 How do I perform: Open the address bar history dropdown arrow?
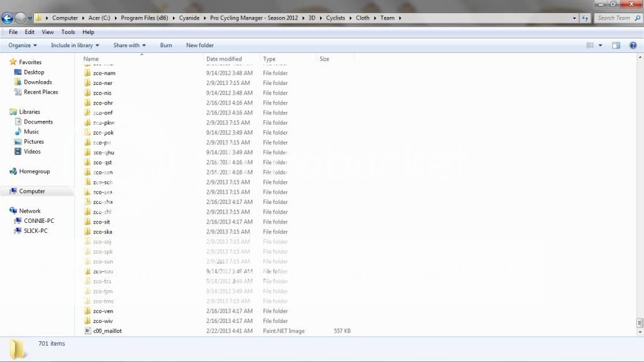pos(574,18)
